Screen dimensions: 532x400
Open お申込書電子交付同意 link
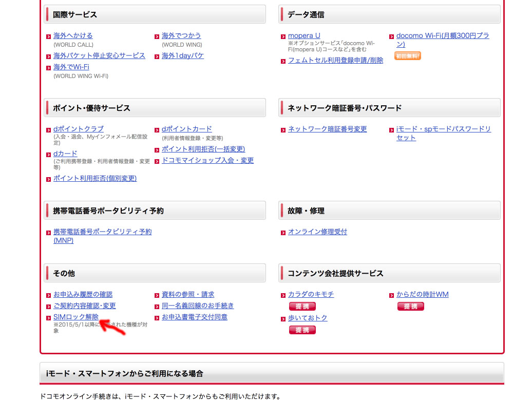pyautogui.click(x=195, y=317)
